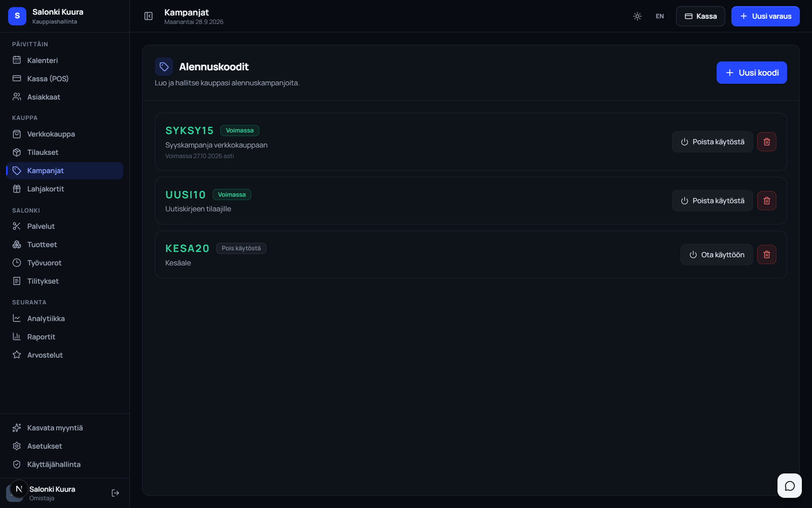Viewport: 812px width, 508px height.
Task: Toggle light theme sun icon
Action: [x=637, y=16]
